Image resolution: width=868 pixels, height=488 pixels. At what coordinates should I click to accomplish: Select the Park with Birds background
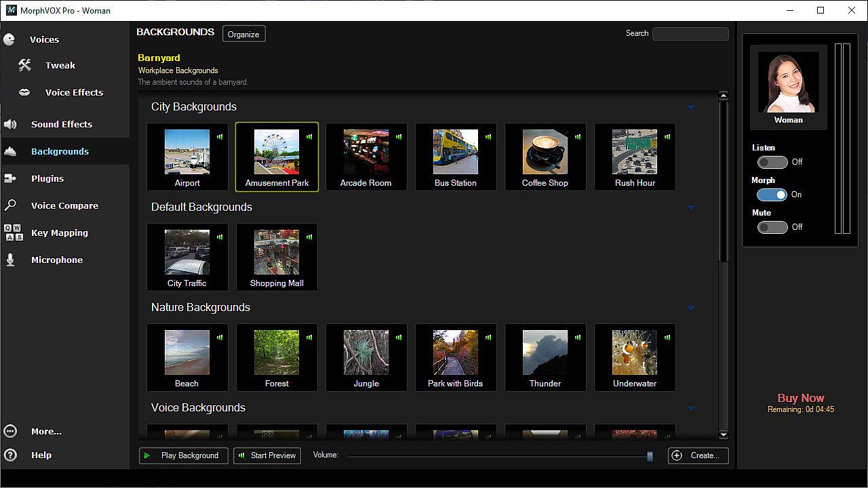pyautogui.click(x=456, y=357)
